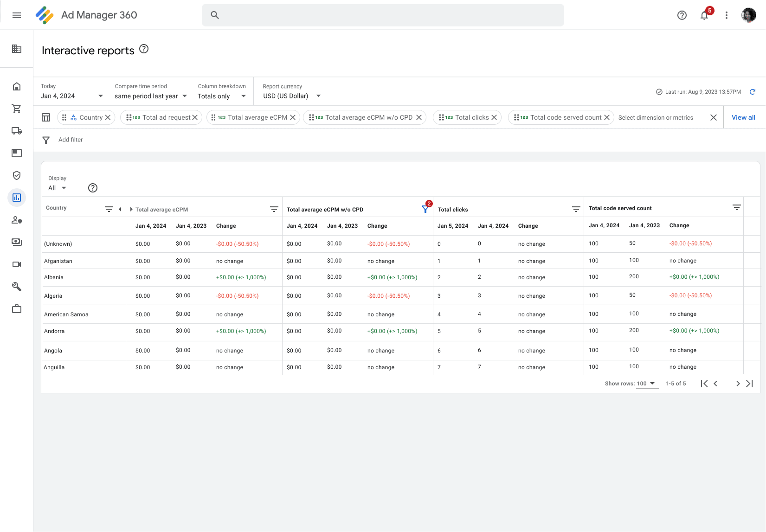Click the refresh report icon

coord(753,92)
